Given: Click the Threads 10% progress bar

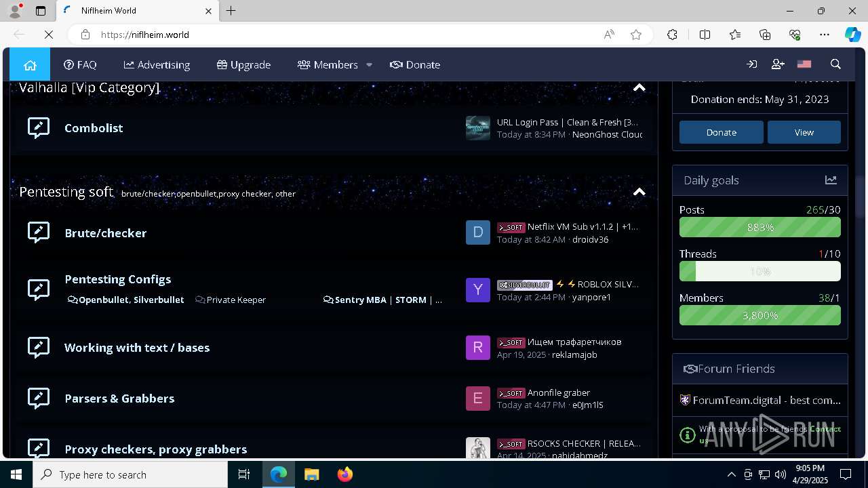Looking at the screenshot, I should [759, 271].
